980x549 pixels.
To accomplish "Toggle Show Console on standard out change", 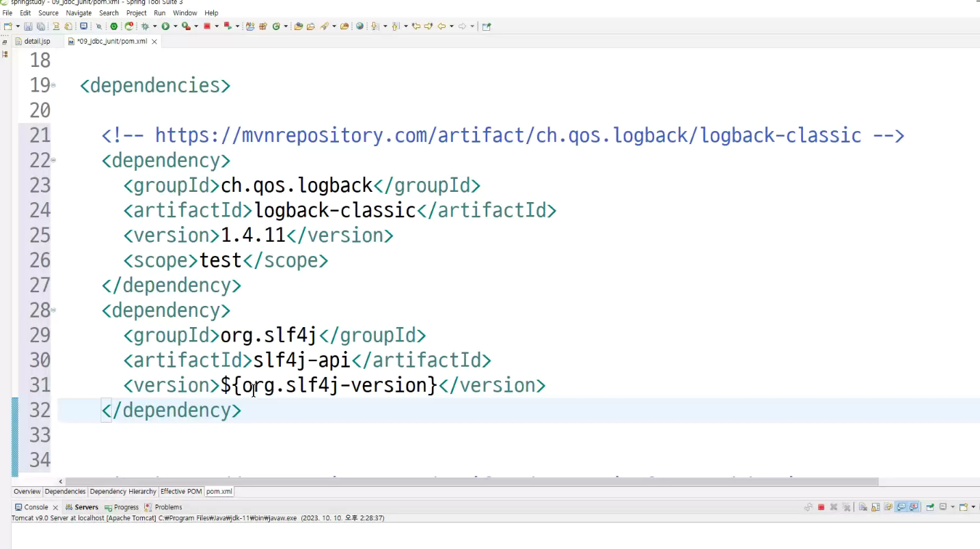I will click(901, 507).
